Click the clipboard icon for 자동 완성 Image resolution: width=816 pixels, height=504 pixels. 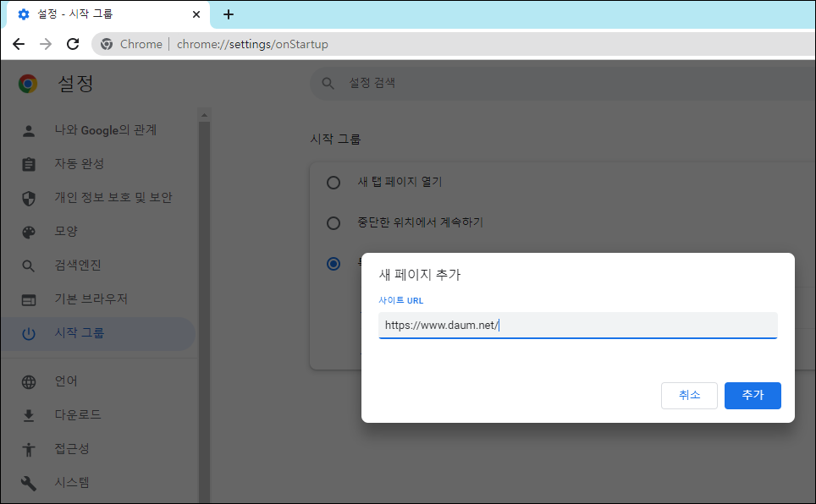pos(29,164)
